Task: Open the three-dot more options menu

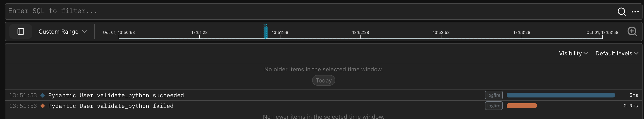Action: (635, 12)
